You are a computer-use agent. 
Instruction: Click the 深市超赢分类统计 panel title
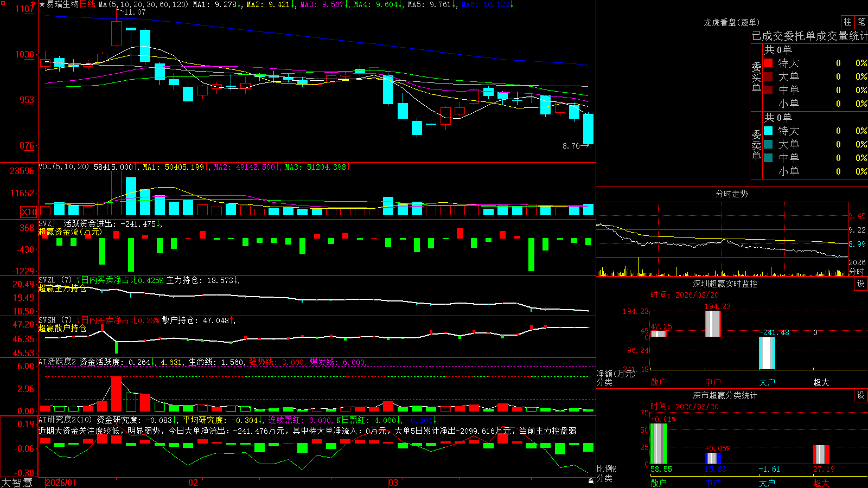click(725, 395)
